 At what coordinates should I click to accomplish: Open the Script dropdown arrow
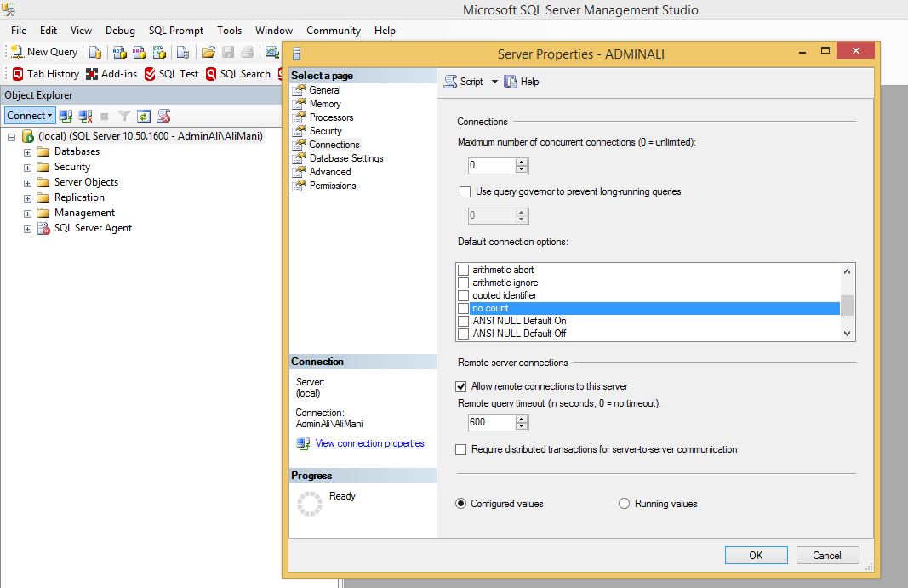click(494, 82)
